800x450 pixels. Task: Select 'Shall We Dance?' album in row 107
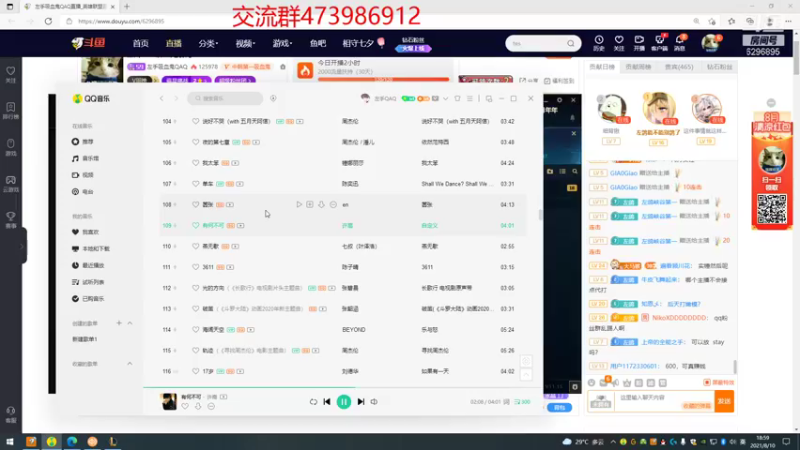point(457,184)
